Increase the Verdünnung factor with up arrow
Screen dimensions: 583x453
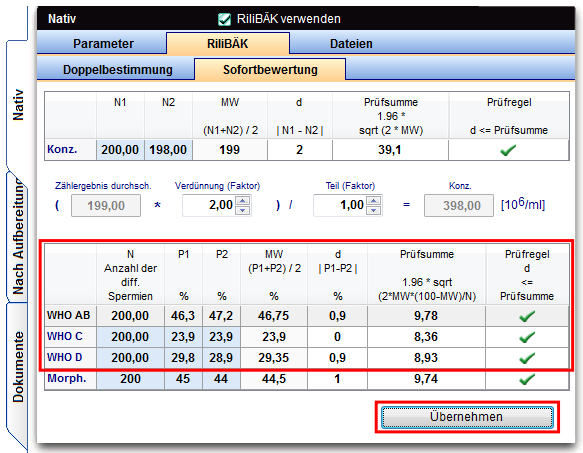tap(242, 201)
